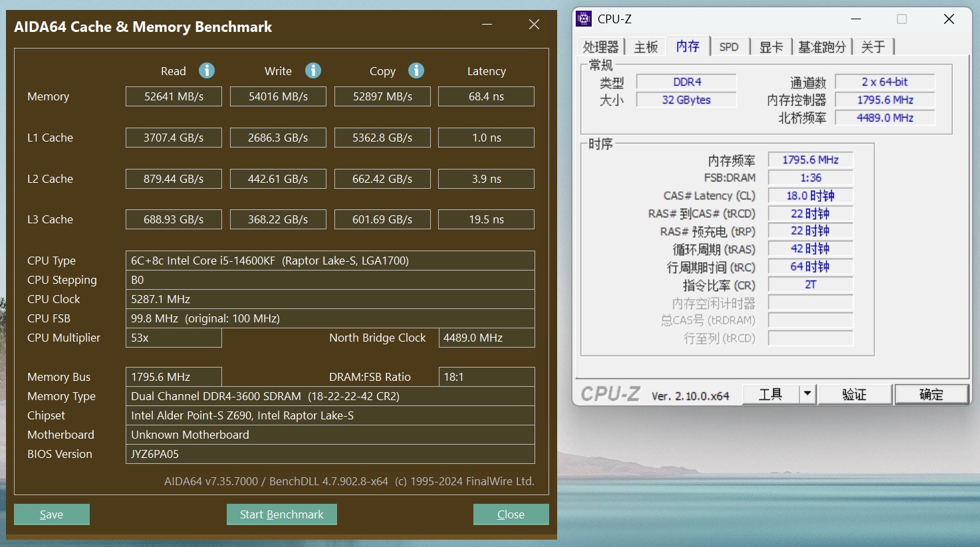The height and width of the screenshot is (547, 980).
Task: Click the CPU Clock field 5287.1 MHz
Action: pyautogui.click(x=330, y=299)
